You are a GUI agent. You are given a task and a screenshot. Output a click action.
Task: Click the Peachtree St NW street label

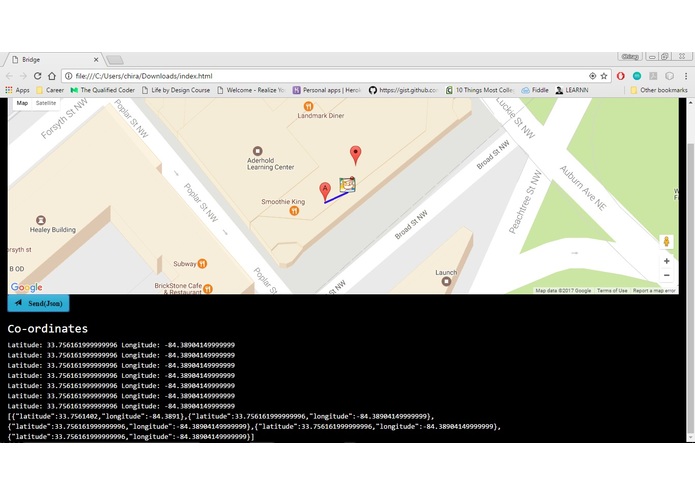click(x=525, y=202)
